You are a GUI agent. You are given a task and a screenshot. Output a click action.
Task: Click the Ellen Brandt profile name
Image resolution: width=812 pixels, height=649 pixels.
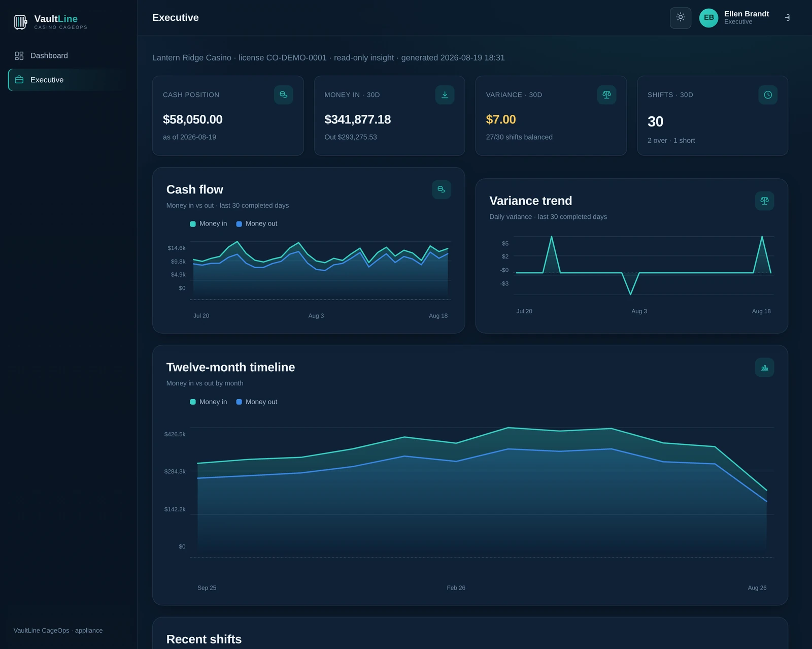pyautogui.click(x=746, y=14)
